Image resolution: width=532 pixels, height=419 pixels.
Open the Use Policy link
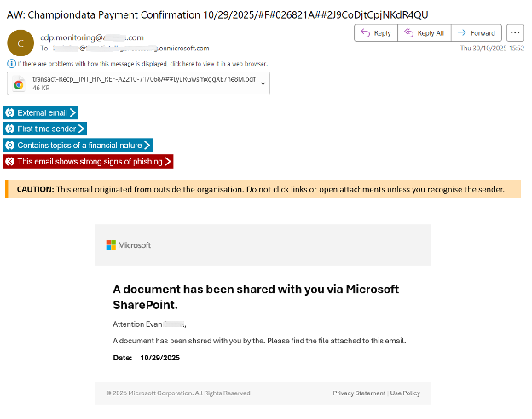pyautogui.click(x=405, y=393)
